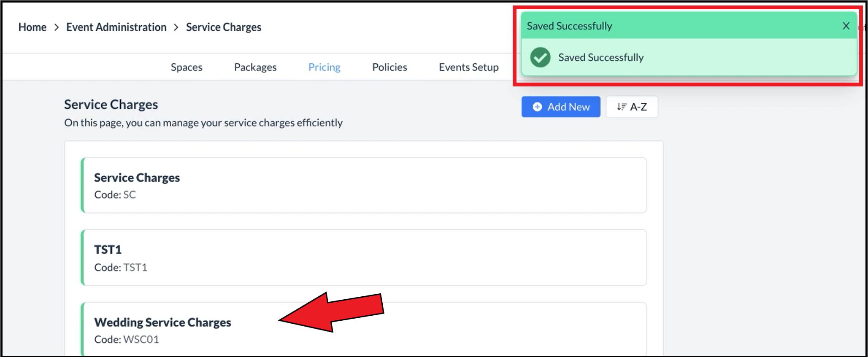Toggle the A-Z sort order button
Screen dimensions: 868x357
[x=632, y=107]
